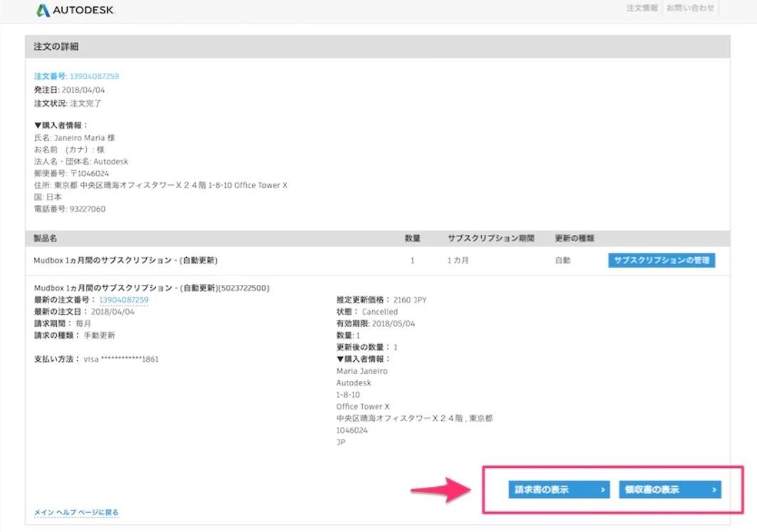
Task: Click the 自動 renewal type cell
Action: pyautogui.click(x=562, y=261)
